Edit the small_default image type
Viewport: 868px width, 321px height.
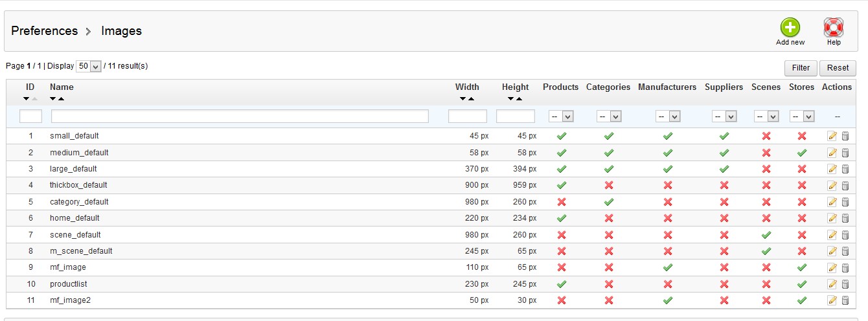[x=832, y=136]
